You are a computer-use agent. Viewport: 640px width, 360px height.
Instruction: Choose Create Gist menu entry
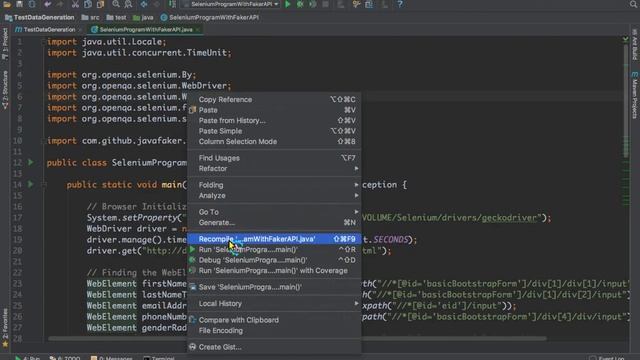coord(274,347)
